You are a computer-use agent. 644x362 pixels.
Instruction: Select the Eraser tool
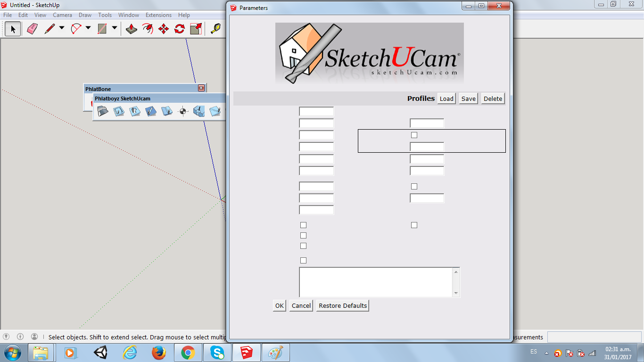tap(32, 29)
